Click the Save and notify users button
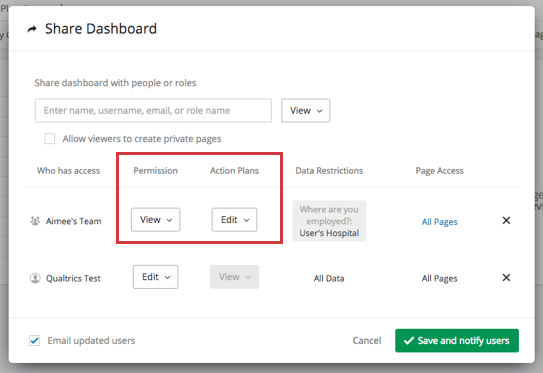 [x=457, y=340]
